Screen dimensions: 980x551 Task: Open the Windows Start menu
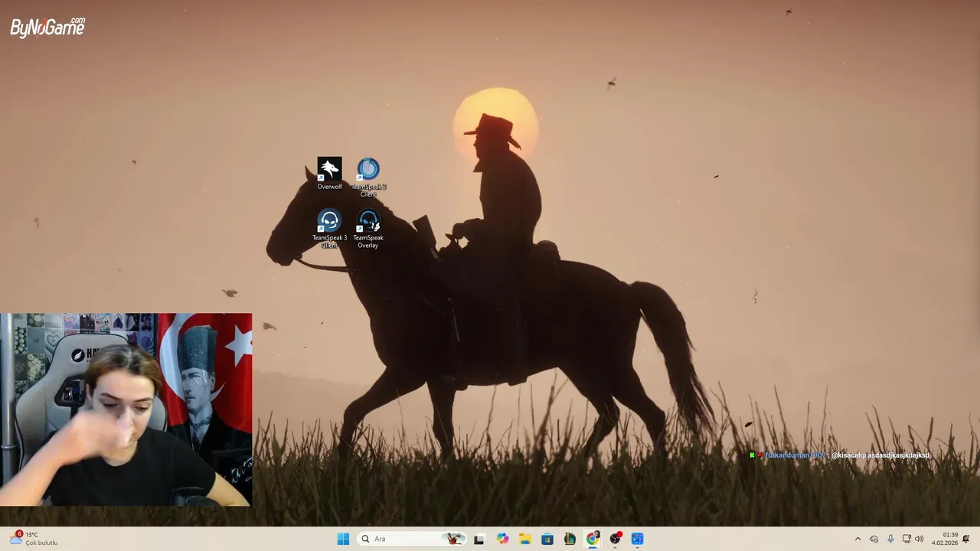[343, 539]
